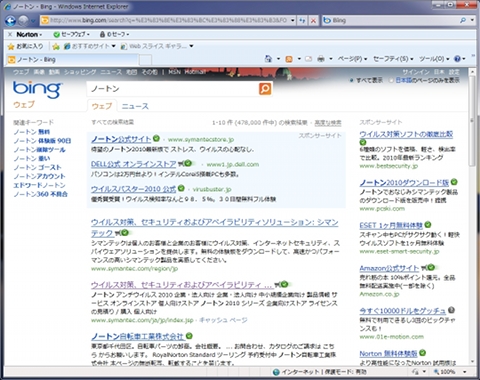Open the お気に入り favorites star
The width and height of the screenshot is (480, 380).
[11, 46]
